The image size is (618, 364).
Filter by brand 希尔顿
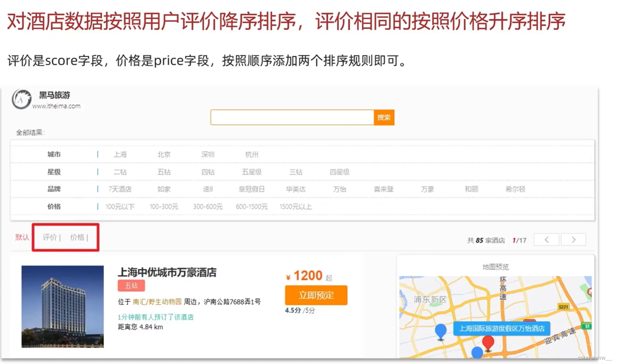(516, 189)
